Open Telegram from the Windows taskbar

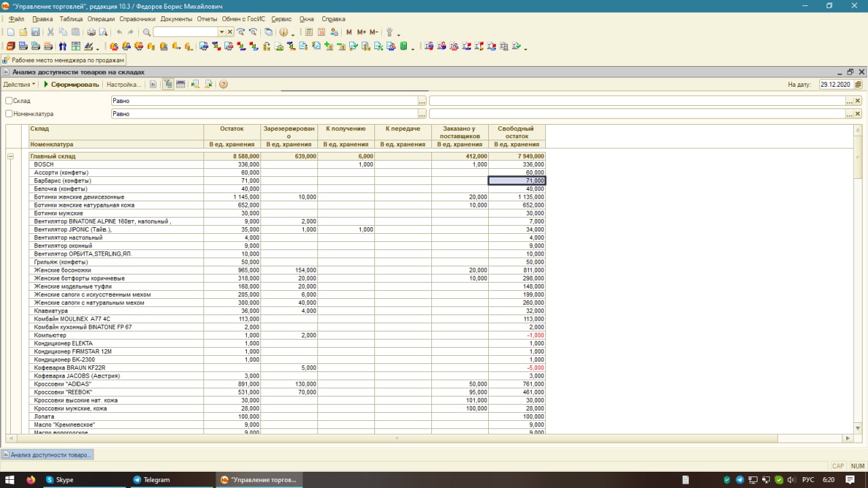click(151, 480)
